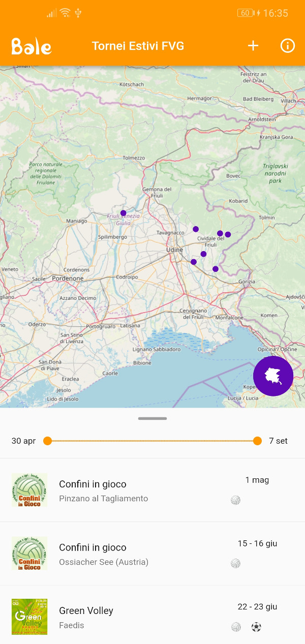Open Confini in gioco at Pinzano al Tagliamento
The height and width of the screenshot is (644, 305).
(152, 490)
